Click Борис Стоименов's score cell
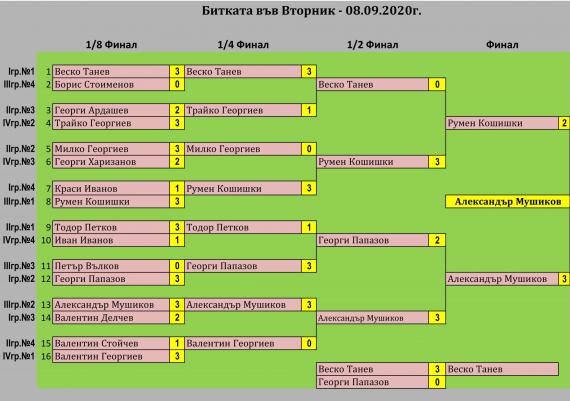This screenshot has width=570, height=401. pyautogui.click(x=177, y=84)
